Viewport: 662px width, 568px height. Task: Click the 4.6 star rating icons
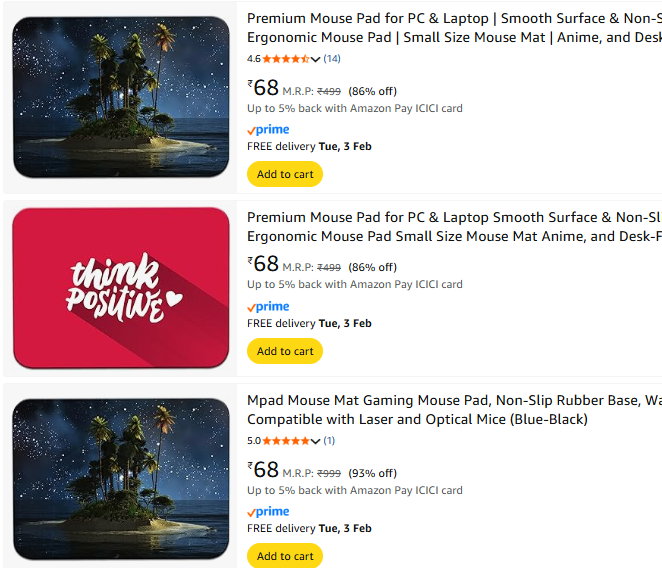pos(286,59)
